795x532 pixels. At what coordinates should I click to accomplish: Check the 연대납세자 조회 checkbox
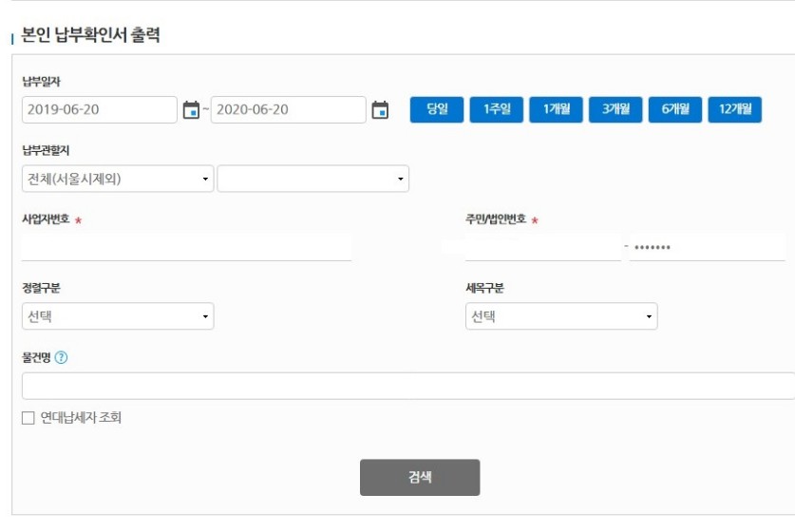[x=28, y=417]
